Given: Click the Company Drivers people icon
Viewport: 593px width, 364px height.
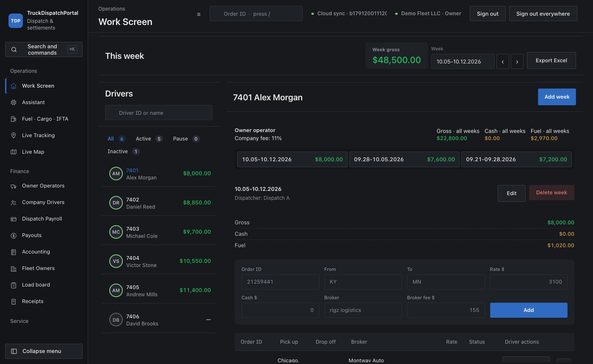Looking at the screenshot, I should coord(14,202).
